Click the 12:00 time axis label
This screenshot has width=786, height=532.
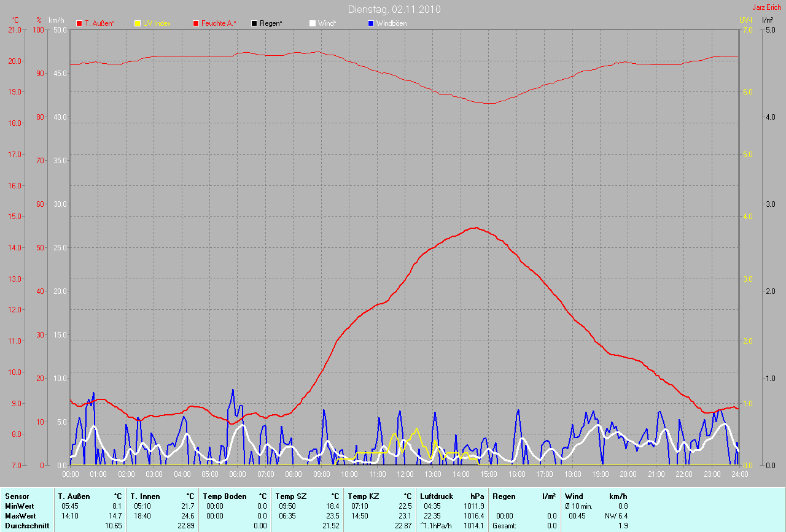405,474
